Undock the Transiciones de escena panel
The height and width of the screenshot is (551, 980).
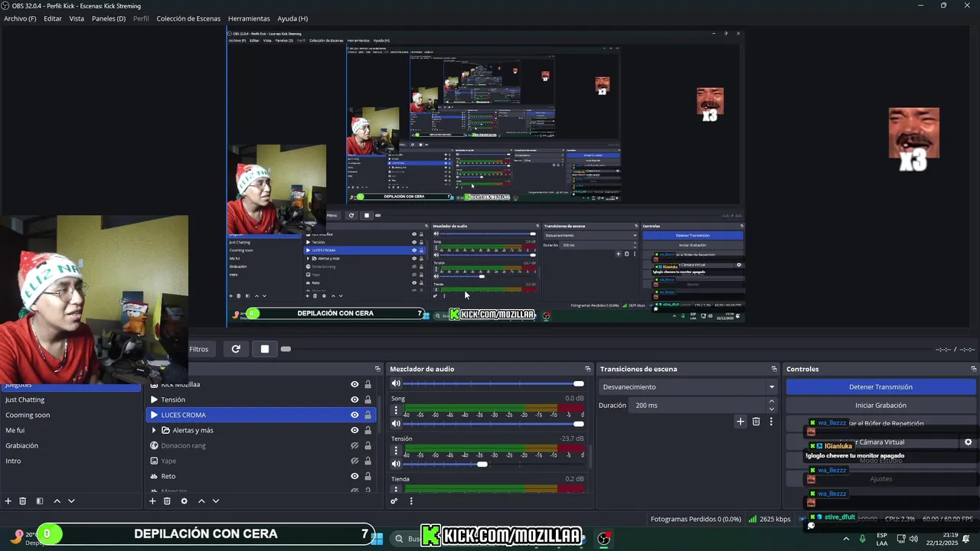773,369
